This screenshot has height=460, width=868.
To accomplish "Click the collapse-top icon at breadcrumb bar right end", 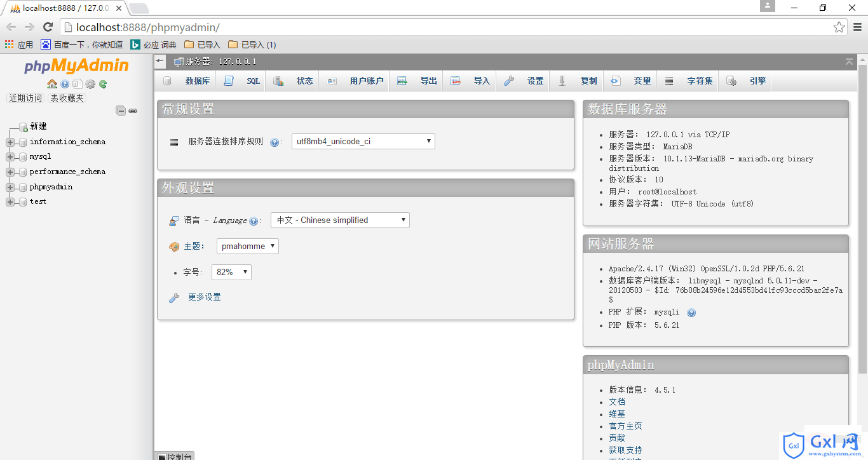I will pos(849,62).
